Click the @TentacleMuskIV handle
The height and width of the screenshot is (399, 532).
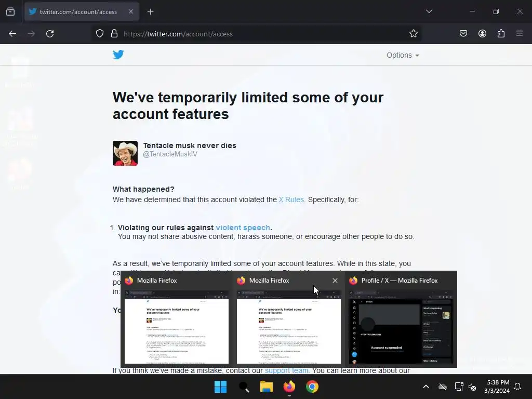tap(170, 154)
